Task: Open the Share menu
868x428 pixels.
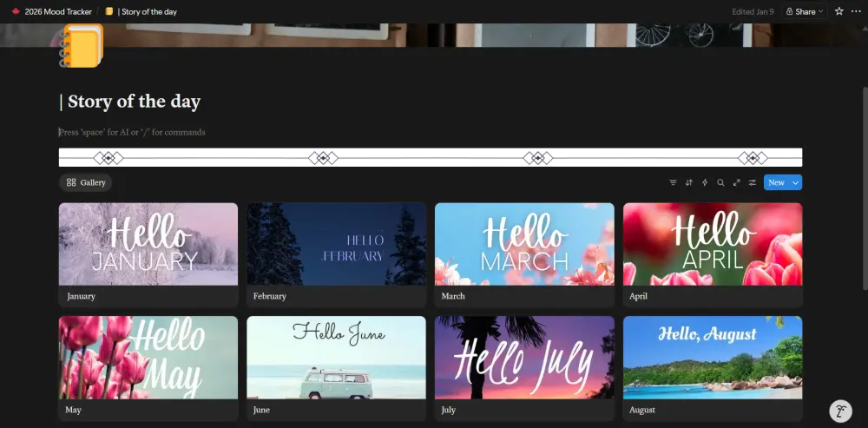Action: [x=805, y=11]
